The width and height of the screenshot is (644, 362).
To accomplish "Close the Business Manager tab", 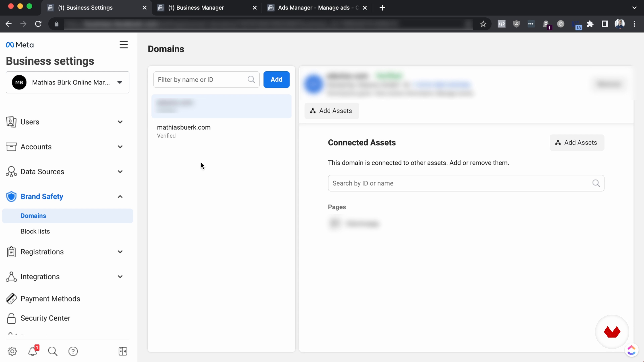I will click(x=255, y=8).
